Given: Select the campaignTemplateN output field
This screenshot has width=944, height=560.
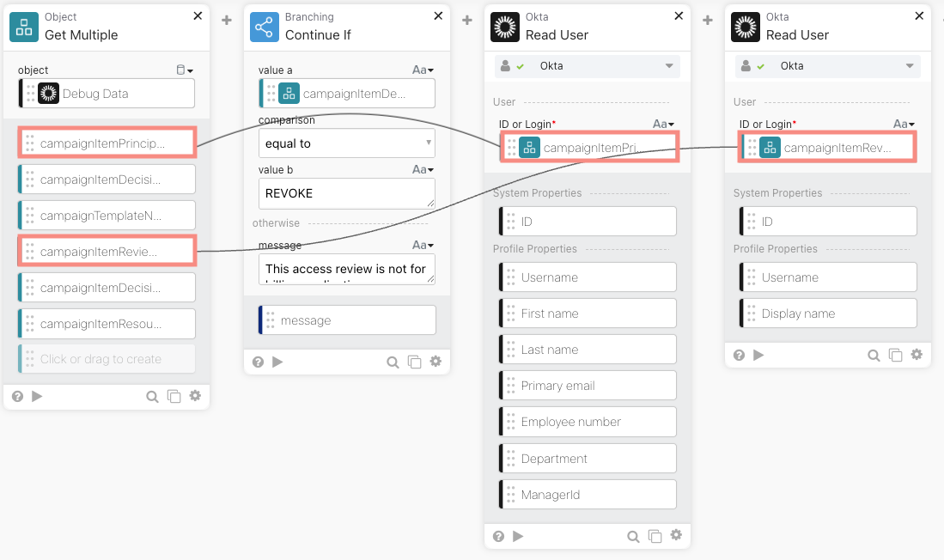Looking at the screenshot, I should click(x=107, y=216).
